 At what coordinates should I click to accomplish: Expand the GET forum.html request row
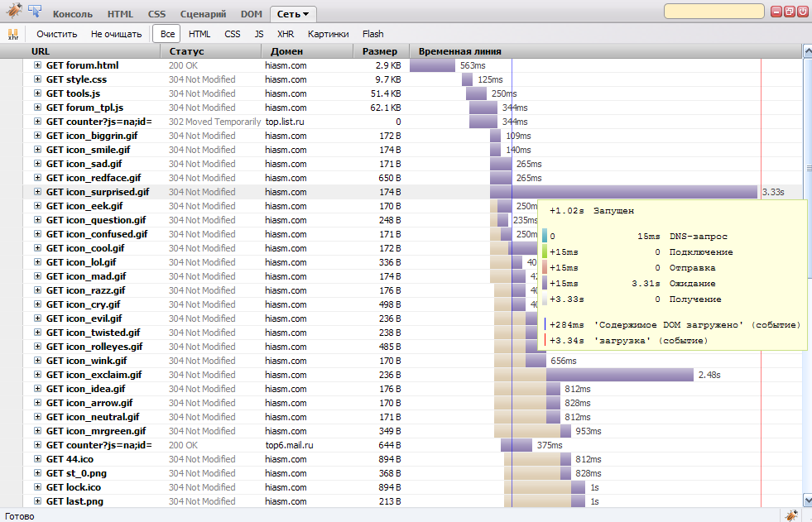37,65
